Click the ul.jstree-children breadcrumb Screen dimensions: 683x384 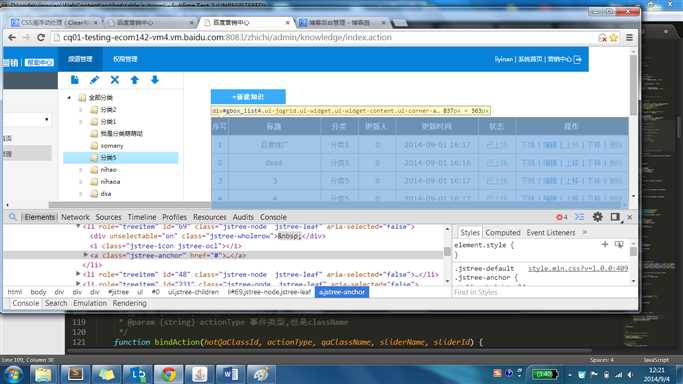[193, 292]
